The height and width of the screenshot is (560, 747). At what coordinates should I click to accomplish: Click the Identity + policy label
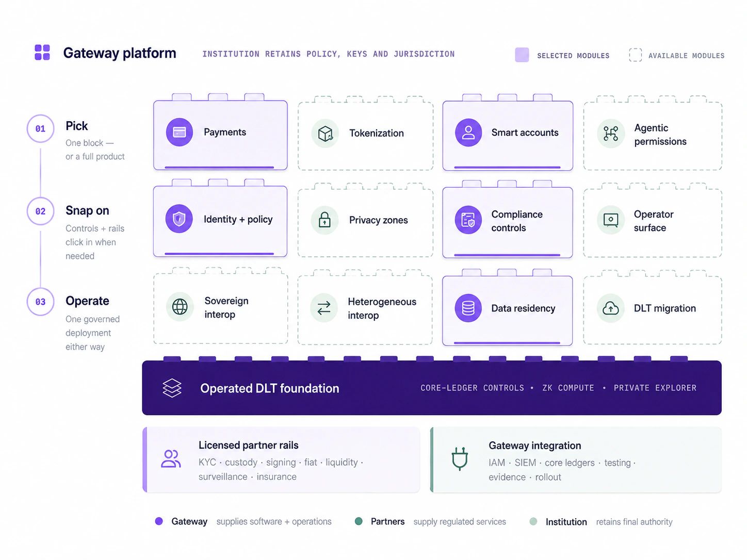[x=238, y=219]
